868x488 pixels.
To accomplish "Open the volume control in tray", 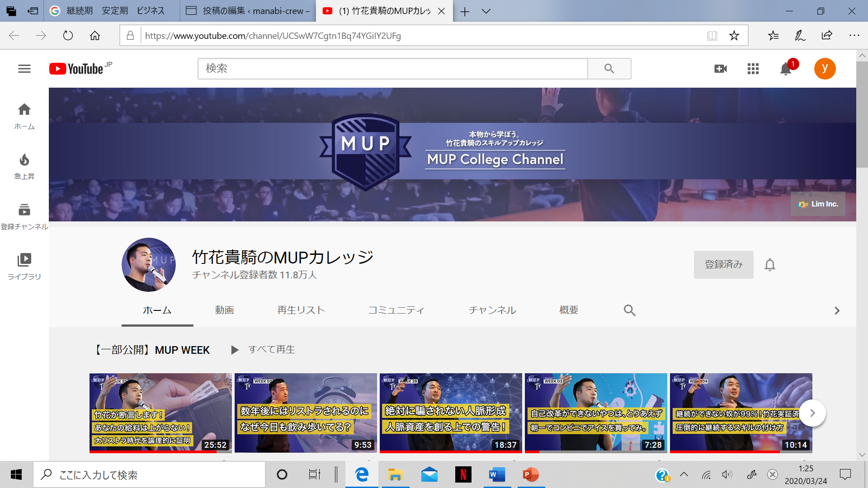I will [727, 474].
